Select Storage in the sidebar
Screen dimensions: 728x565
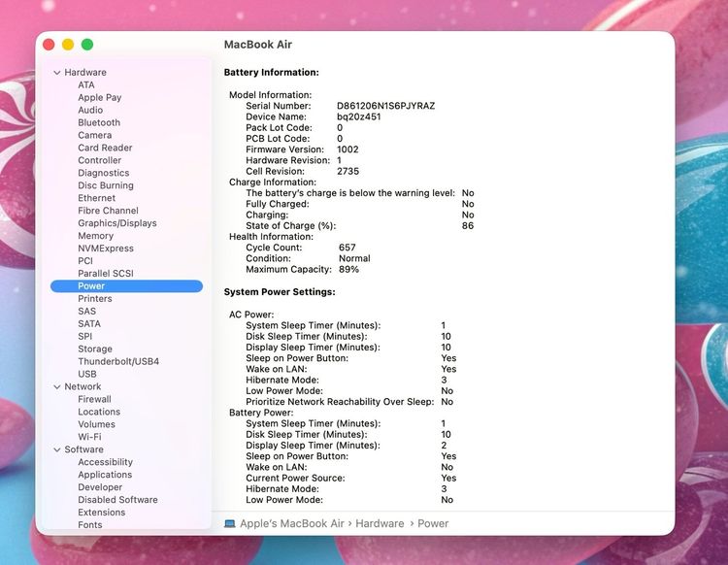[95, 349]
